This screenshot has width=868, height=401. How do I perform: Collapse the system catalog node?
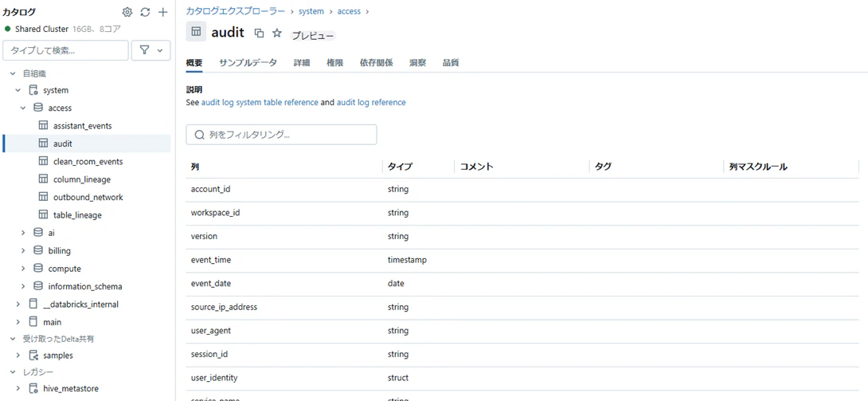(18, 90)
